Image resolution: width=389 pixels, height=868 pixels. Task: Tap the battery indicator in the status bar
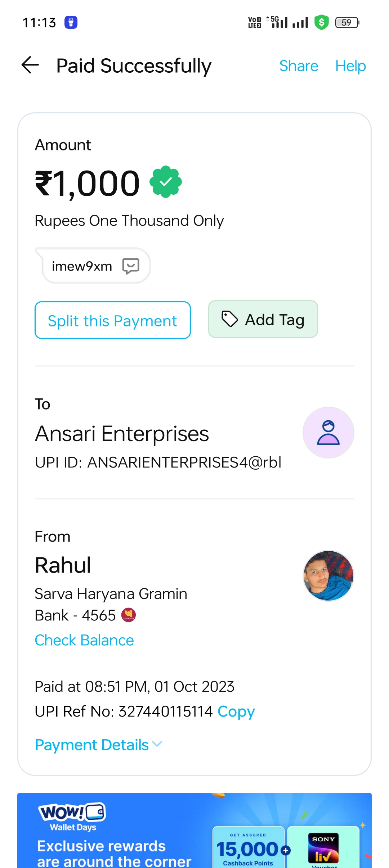[347, 22]
